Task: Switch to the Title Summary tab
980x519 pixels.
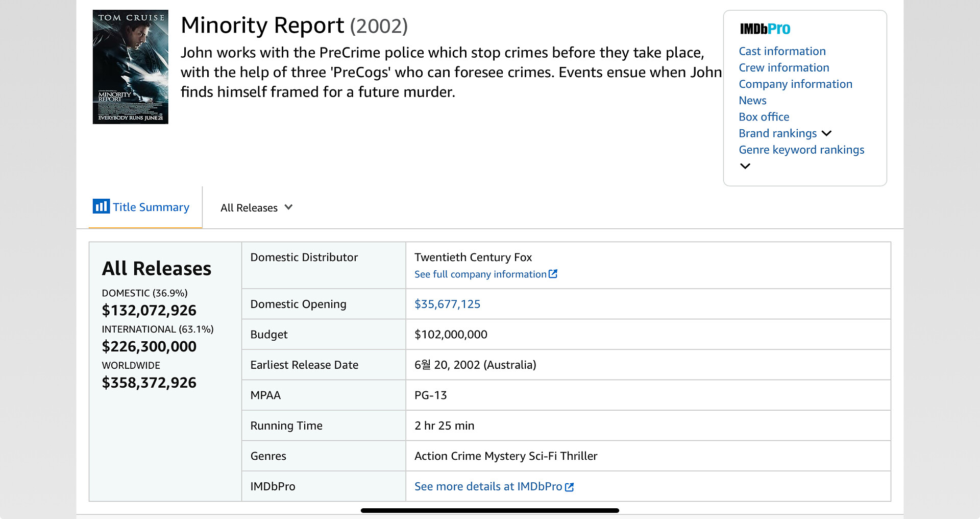Action: (151, 207)
